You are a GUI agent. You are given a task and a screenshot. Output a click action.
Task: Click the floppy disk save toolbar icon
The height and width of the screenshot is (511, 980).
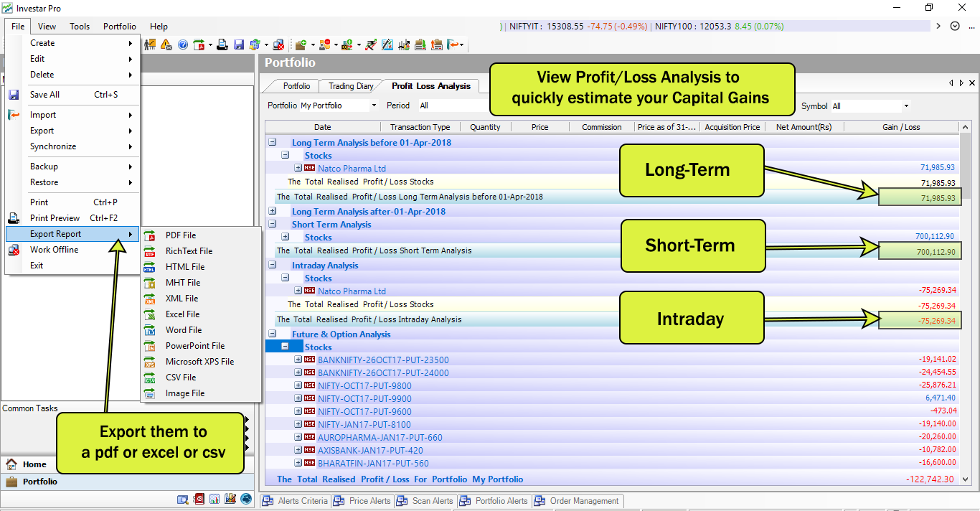(239, 44)
